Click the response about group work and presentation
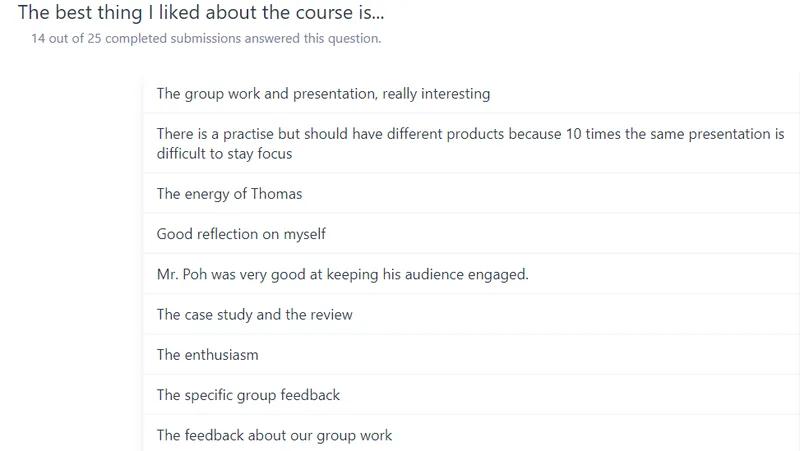The width and height of the screenshot is (800, 451). [471, 93]
